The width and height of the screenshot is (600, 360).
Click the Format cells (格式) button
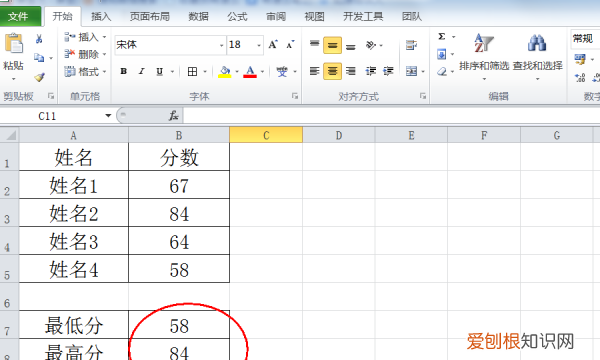point(85,72)
